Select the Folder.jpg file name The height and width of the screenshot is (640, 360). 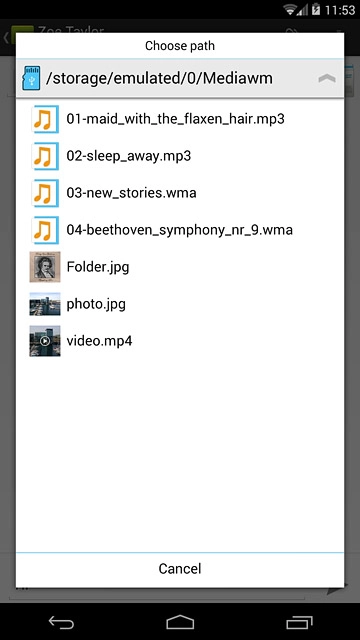(x=98, y=267)
